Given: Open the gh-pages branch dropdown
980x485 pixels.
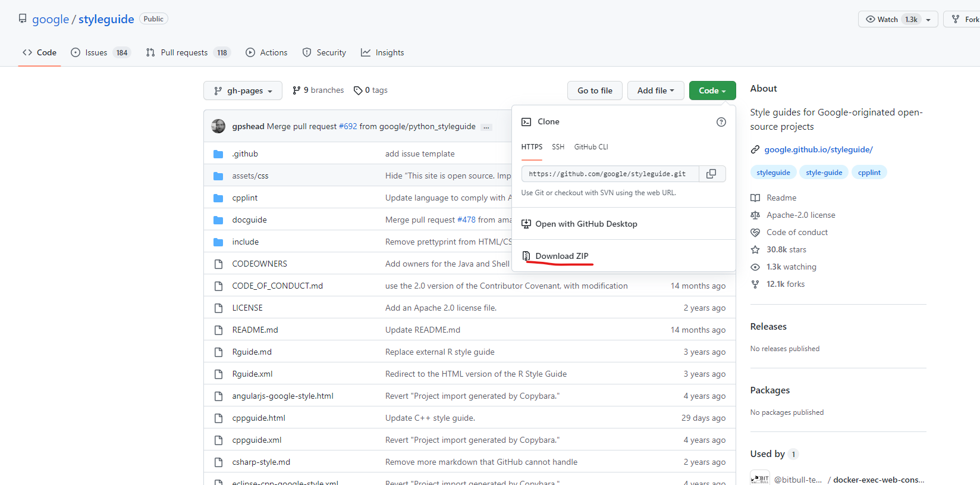Looking at the screenshot, I should click(243, 90).
